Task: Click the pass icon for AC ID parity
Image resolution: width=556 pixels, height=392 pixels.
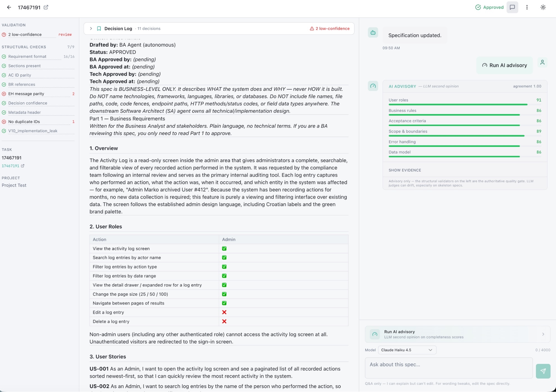Action: click(4, 75)
